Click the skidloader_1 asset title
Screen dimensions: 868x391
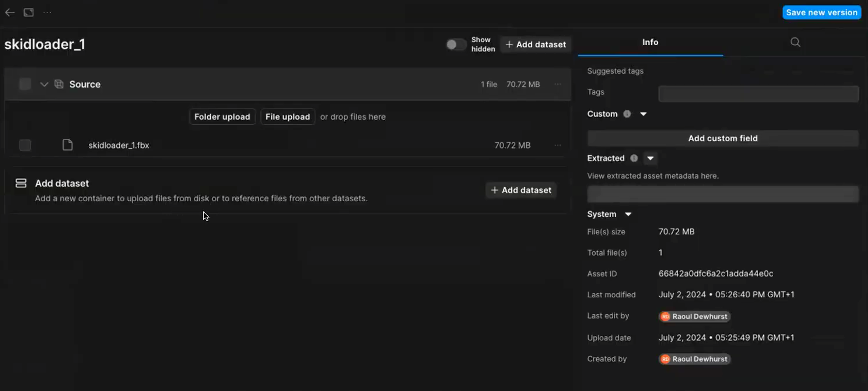point(45,44)
